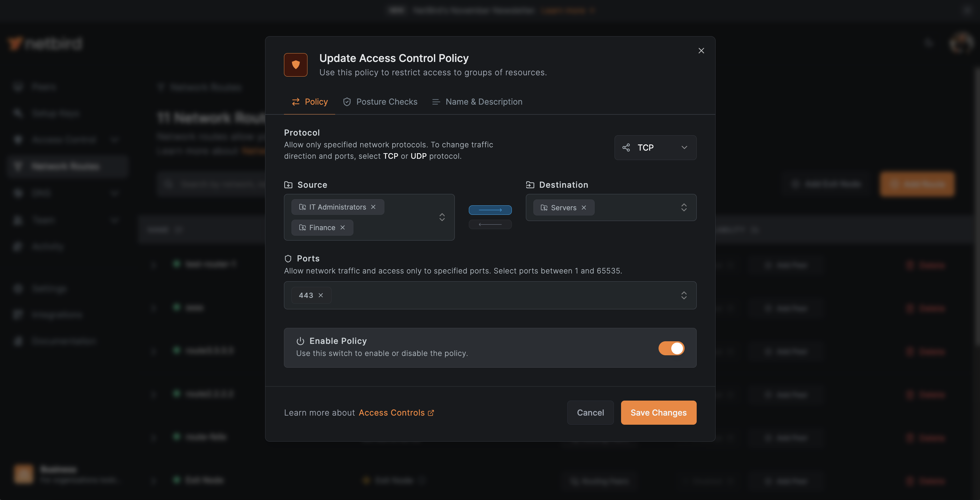This screenshot has height=500, width=980.
Task: Toggle the left-direction traffic arrow
Action: 490,224
